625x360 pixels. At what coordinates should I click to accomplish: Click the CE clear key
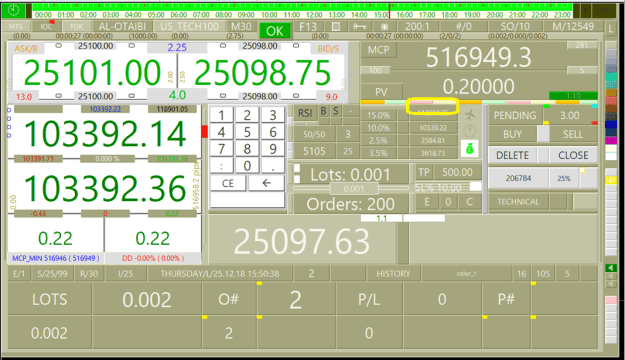[228, 183]
